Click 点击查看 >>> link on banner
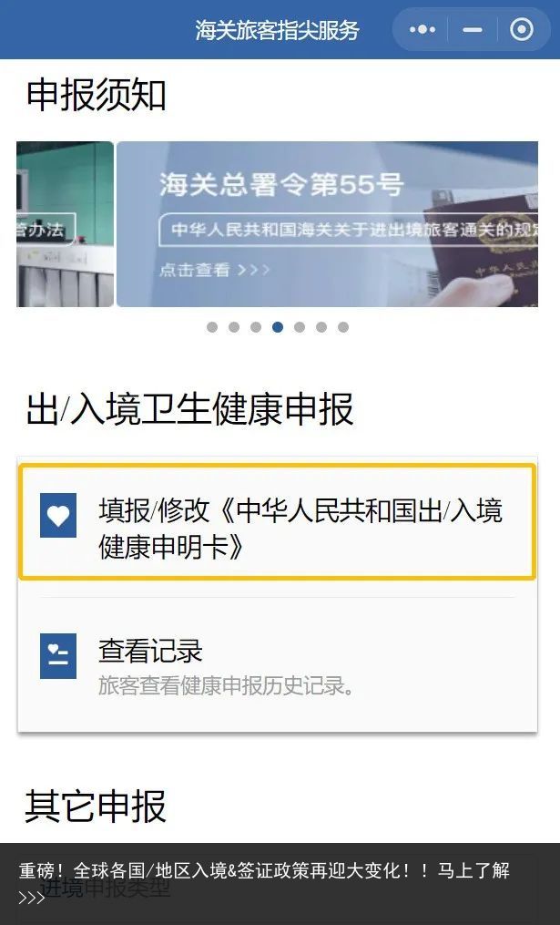The width and height of the screenshot is (560, 925). tap(215, 270)
